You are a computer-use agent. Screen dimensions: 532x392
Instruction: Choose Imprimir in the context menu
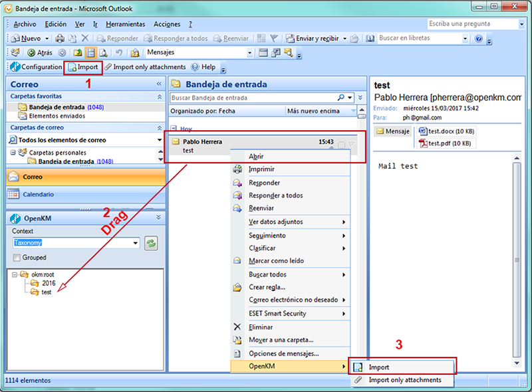click(291, 169)
